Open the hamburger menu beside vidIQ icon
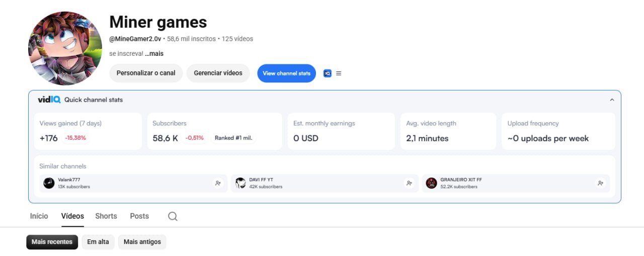 tap(339, 73)
